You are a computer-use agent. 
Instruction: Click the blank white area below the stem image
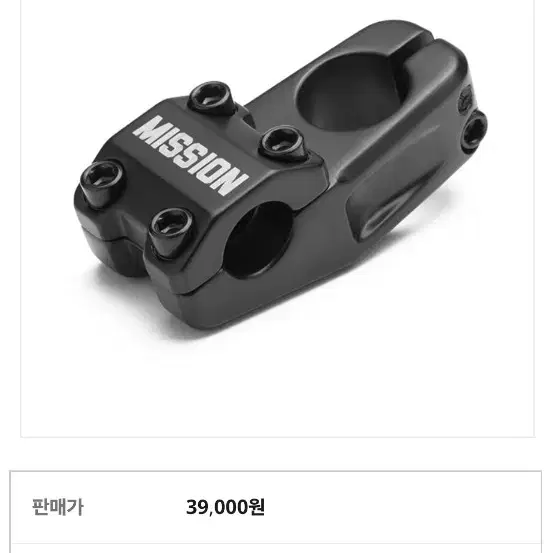point(278,399)
